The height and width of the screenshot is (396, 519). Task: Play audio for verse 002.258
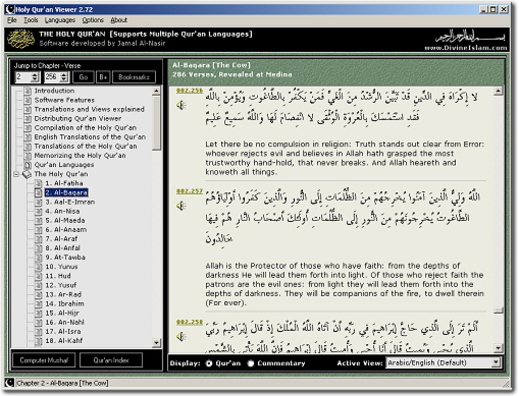[181, 336]
